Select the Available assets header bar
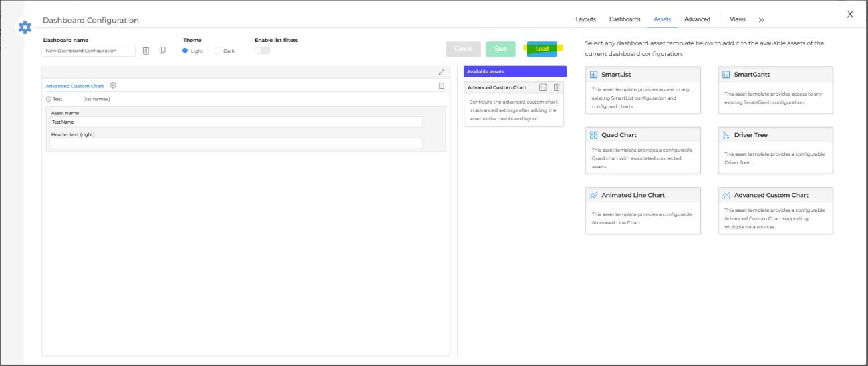Screen dimensions: 868x366 coord(515,71)
